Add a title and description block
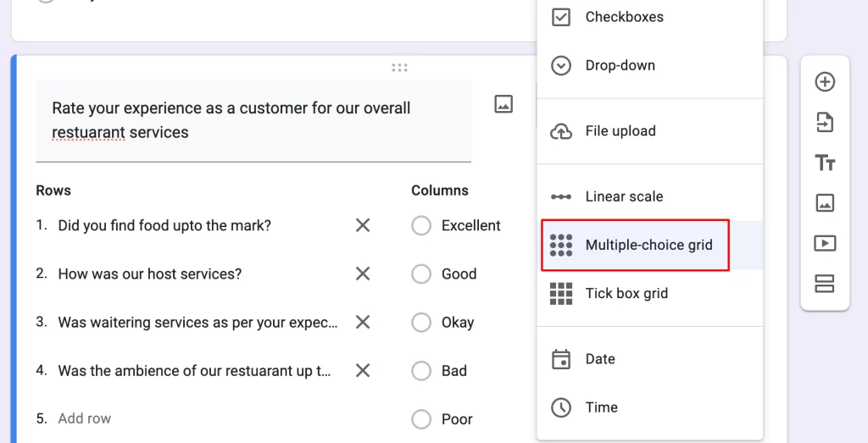The width and height of the screenshot is (868, 443). pos(825,163)
